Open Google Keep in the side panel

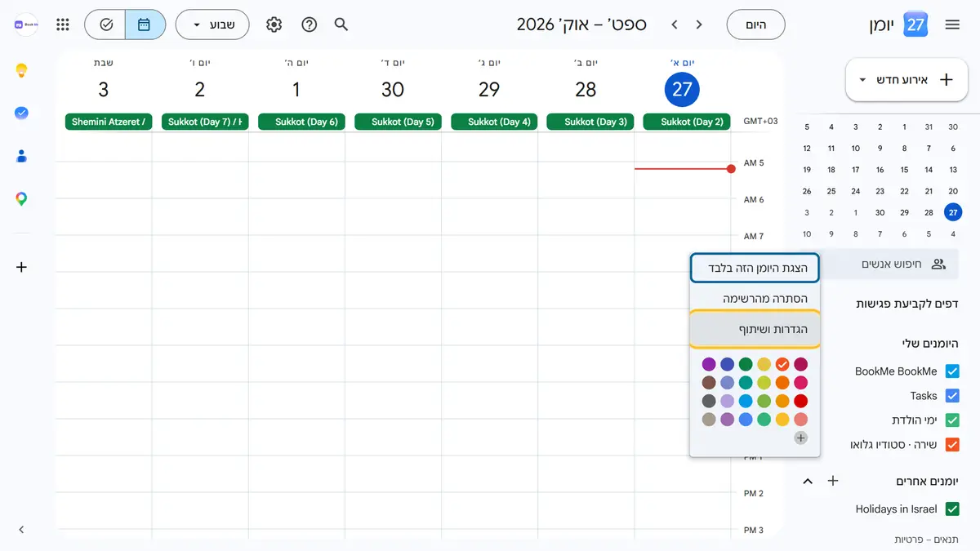tap(22, 71)
